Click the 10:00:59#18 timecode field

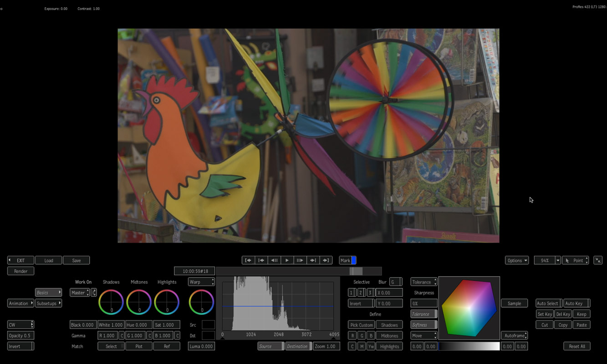pos(195,271)
